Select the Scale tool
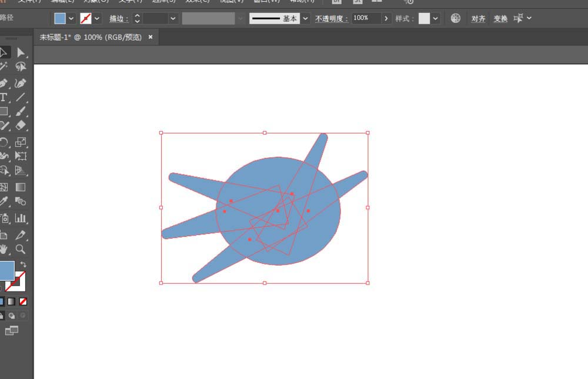This screenshot has width=588, height=379. pyautogui.click(x=21, y=142)
